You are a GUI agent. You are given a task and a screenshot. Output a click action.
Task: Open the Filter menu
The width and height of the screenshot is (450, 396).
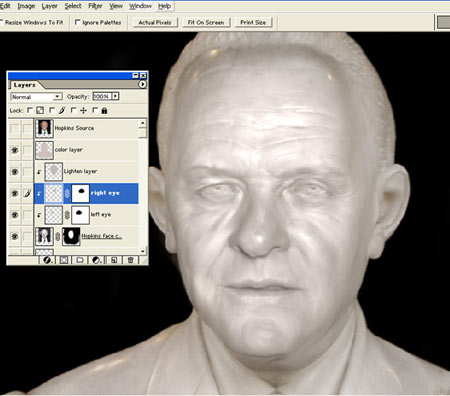(x=95, y=6)
